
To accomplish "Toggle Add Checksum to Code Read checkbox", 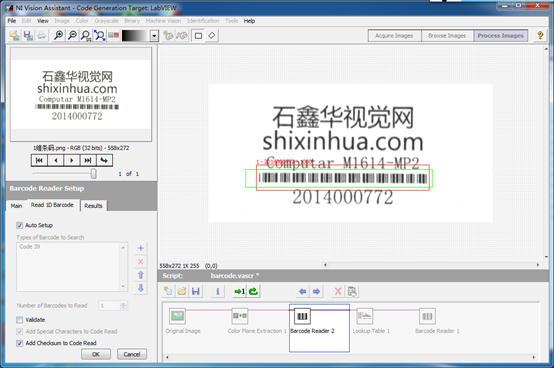I will [20, 343].
